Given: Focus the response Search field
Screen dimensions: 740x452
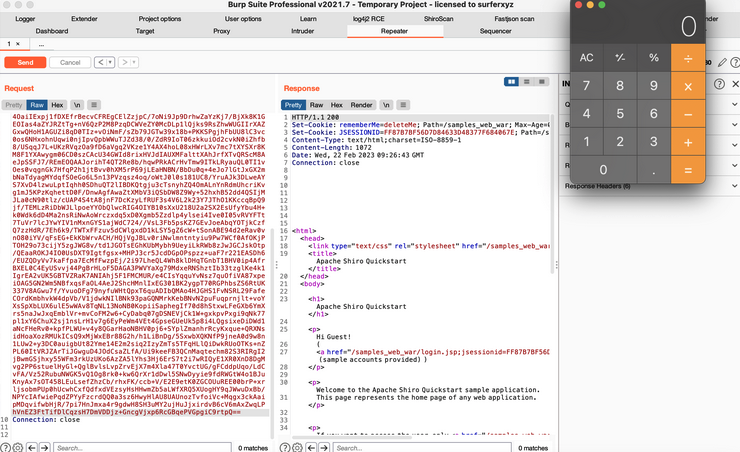Looking at the screenshot, I should (x=422, y=447).
